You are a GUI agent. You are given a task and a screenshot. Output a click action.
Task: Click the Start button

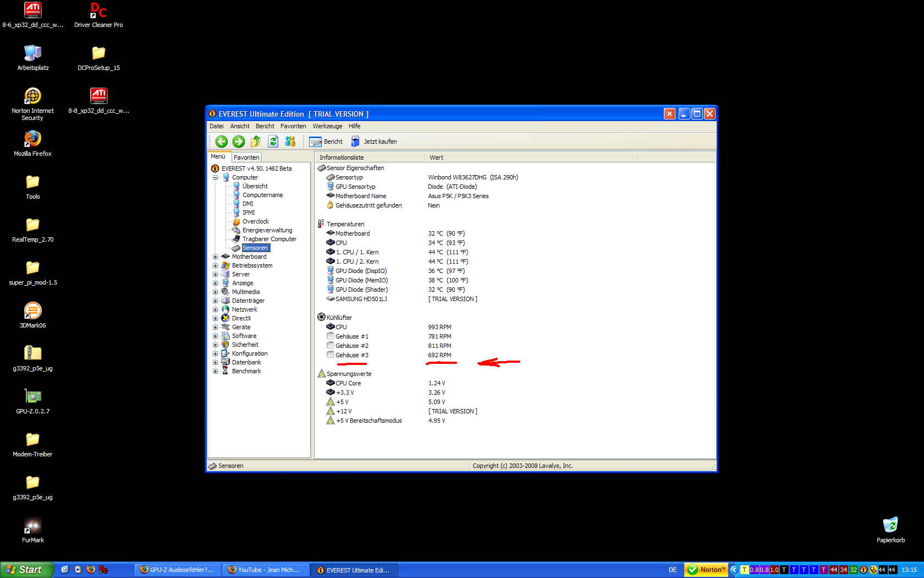(26, 570)
